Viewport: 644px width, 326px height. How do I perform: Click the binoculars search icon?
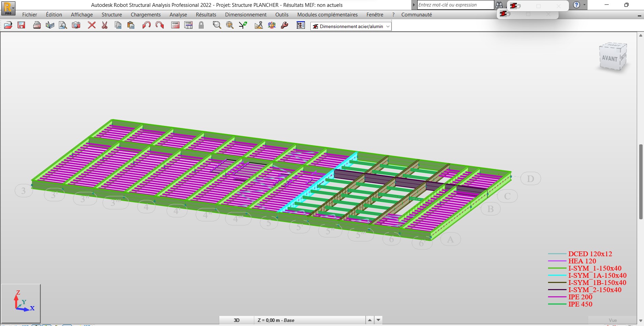(x=499, y=5)
